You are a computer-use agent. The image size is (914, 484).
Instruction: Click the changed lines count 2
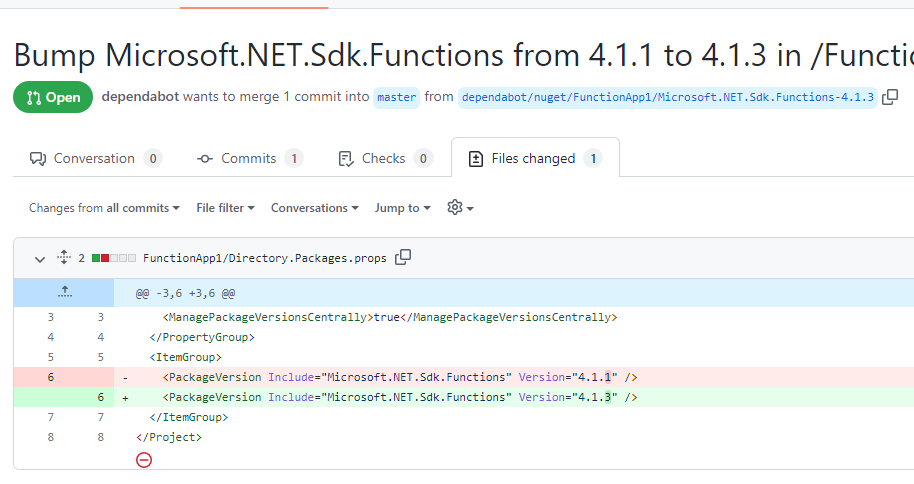point(82,258)
